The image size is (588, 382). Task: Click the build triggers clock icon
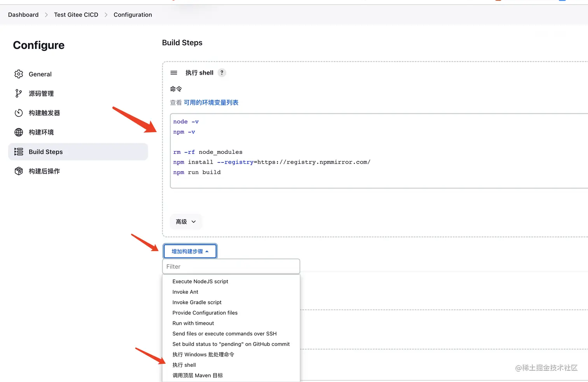coord(19,113)
